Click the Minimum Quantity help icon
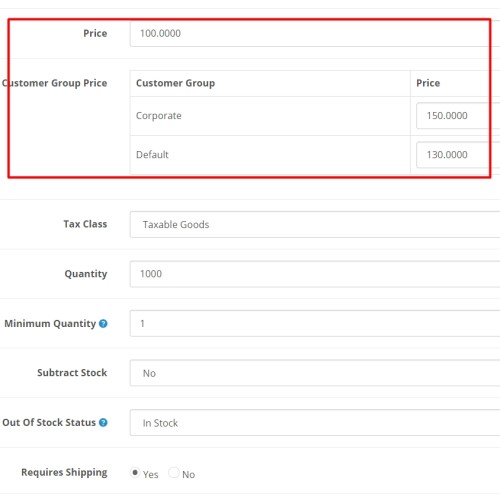Image resolution: width=500 pixels, height=500 pixels. (103, 323)
